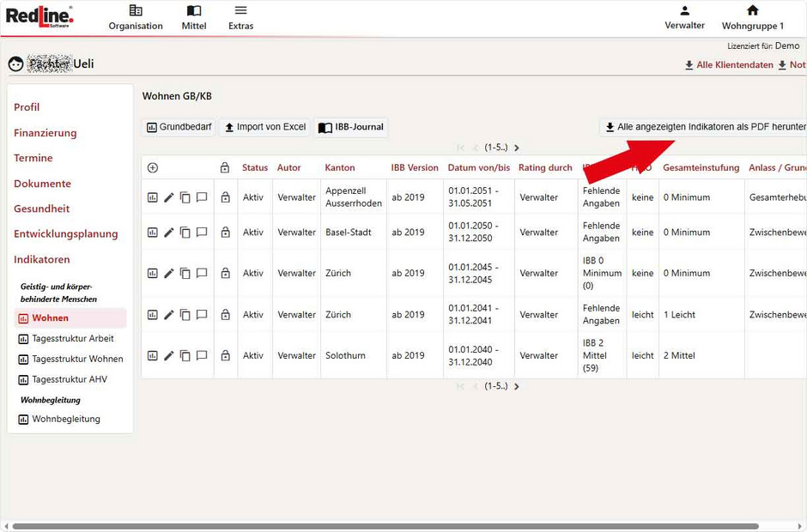Add a new indicator with the plus icon
The image size is (807, 532).
[153, 168]
